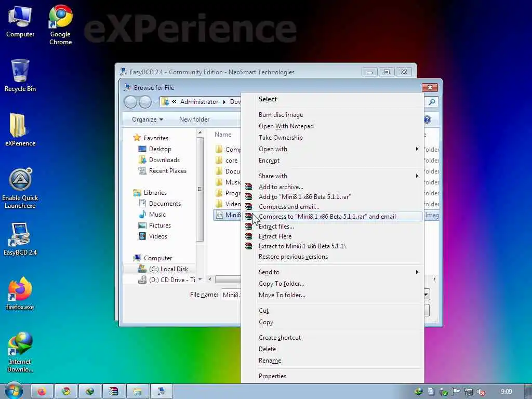
Task: Click the search magnifier in Browse dialog
Action: click(432, 102)
